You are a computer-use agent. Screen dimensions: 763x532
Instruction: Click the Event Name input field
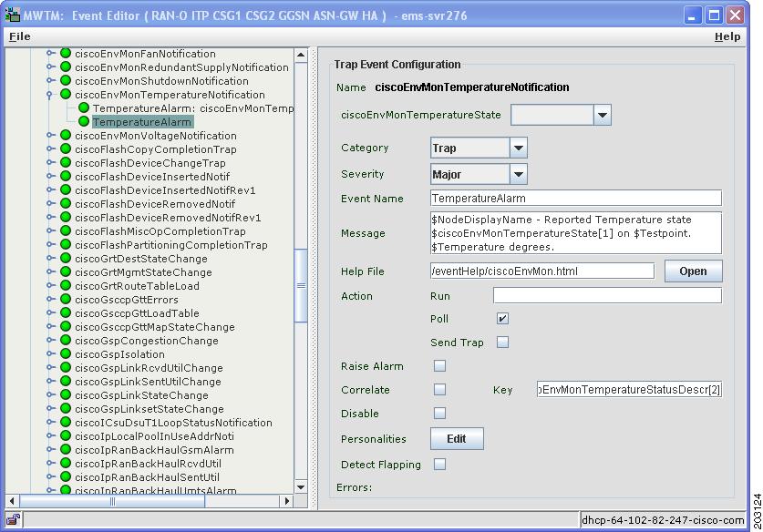[x=576, y=198]
